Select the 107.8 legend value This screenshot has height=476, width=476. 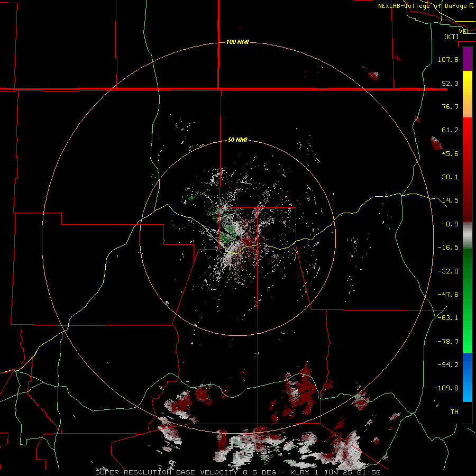[448, 59]
